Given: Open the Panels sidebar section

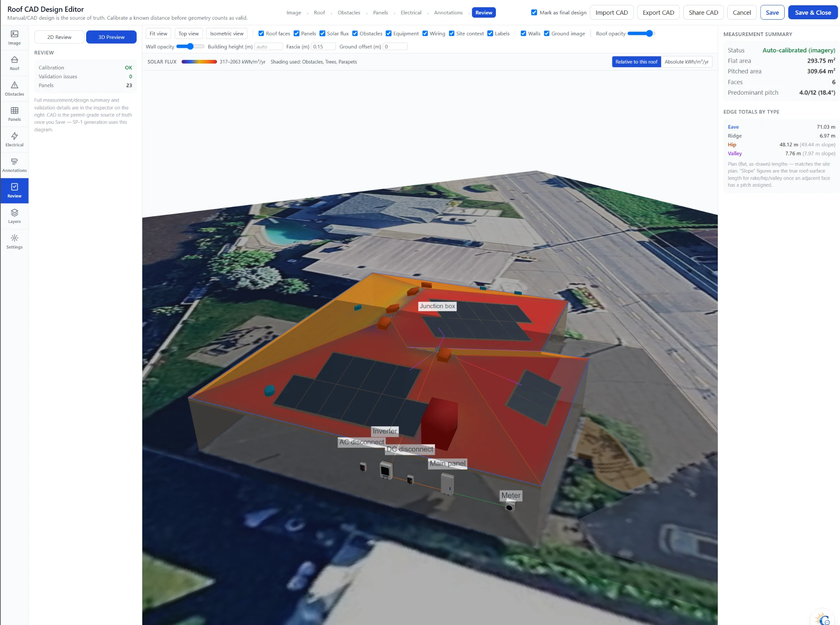Looking at the screenshot, I should [x=14, y=114].
